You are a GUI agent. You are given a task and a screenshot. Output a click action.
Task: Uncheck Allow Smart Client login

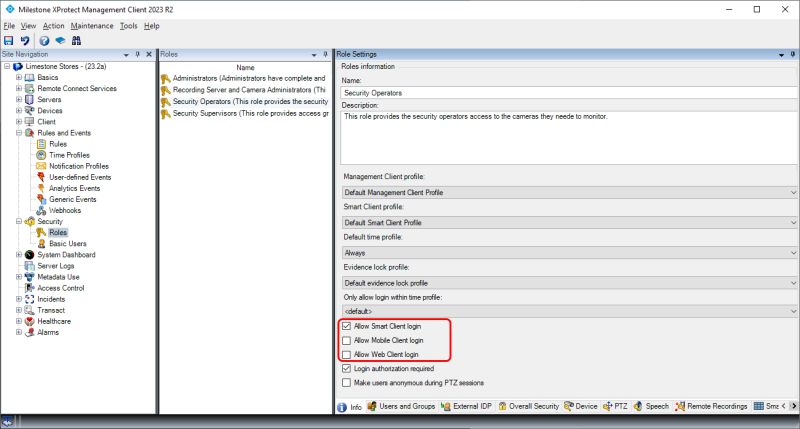click(346, 326)
